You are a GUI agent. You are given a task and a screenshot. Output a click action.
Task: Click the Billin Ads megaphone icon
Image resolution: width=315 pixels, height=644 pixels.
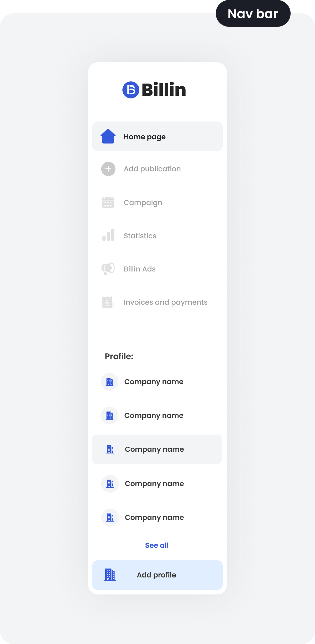click(x=108, y=269)
